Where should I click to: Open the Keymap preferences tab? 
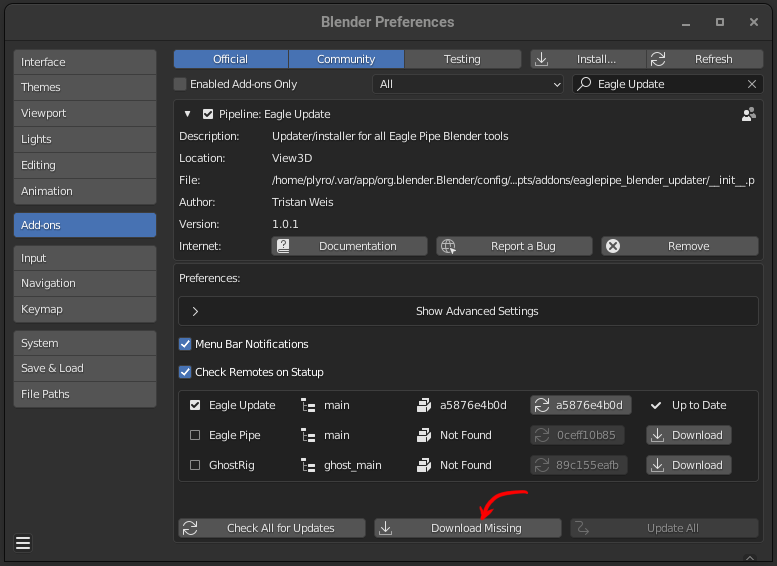85,309
